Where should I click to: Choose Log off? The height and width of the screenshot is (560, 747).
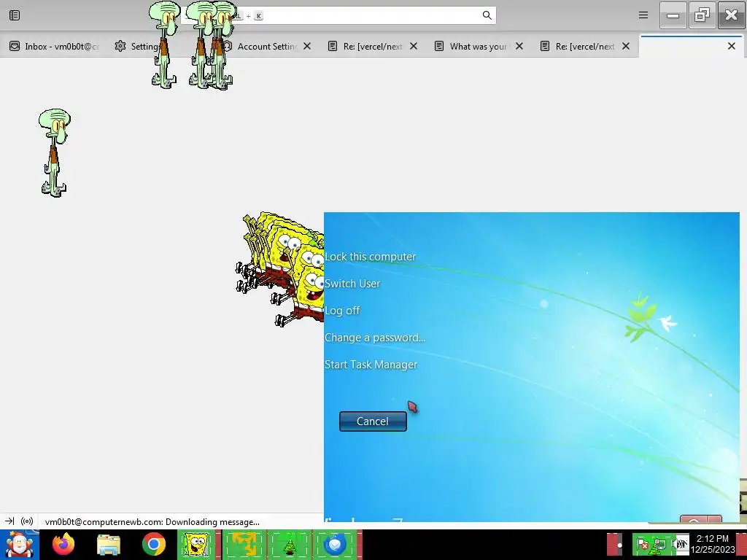coord(342,311)
